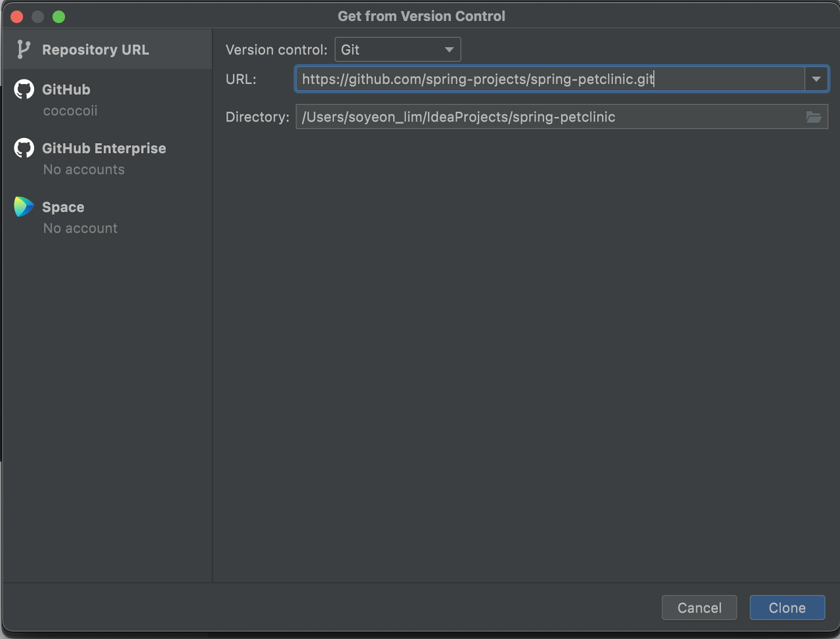Click the 'Directory:' label
This screenshot has width=840, height=639.
257,117
